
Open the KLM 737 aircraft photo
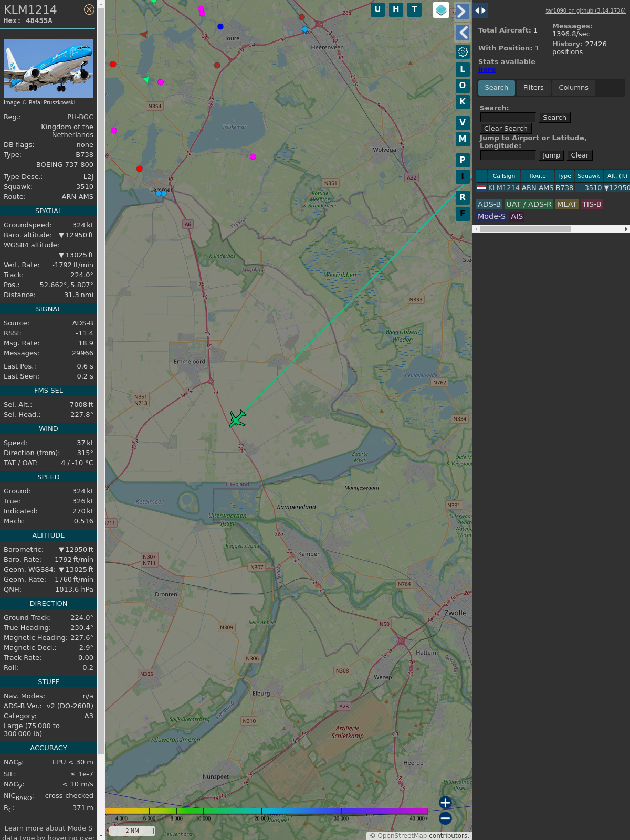(x=48, y=68)
